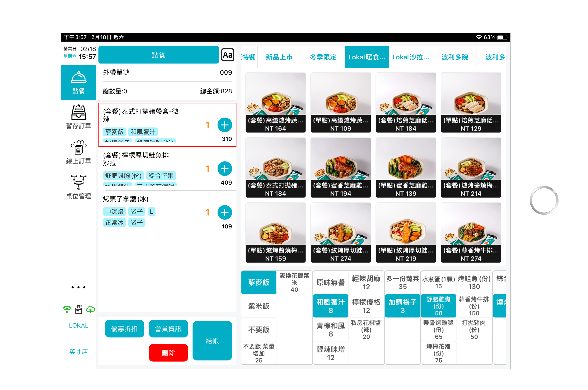
Task: Select the (套餐)檸檬厚切鮭魚排沙拉 order row
Action: [167, 169]
